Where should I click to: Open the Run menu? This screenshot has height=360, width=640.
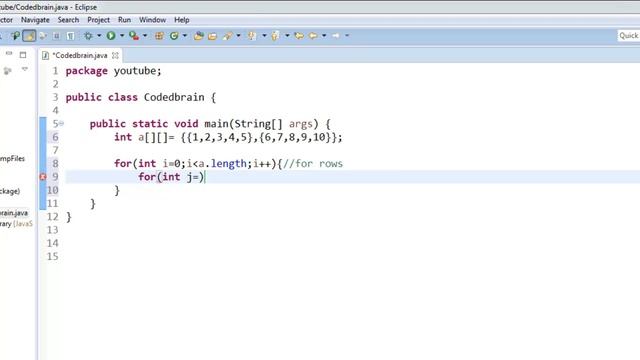coord(124,20)
